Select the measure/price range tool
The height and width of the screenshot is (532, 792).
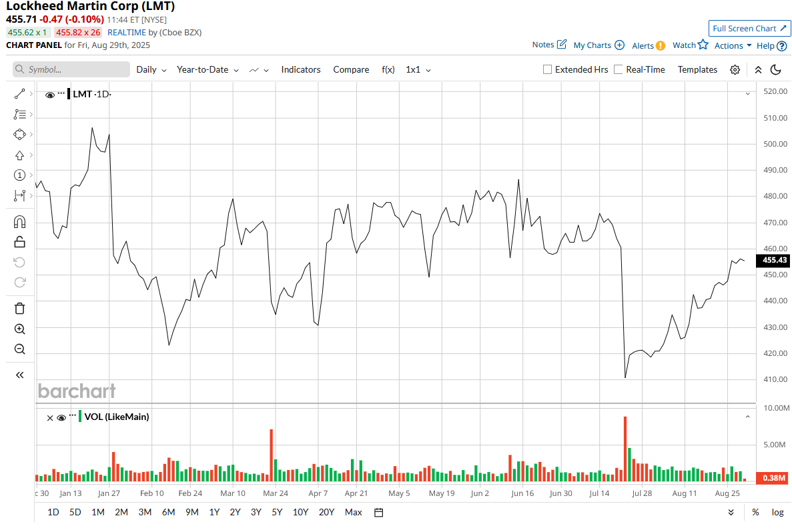pyautogui.click(x=20, y=196)
